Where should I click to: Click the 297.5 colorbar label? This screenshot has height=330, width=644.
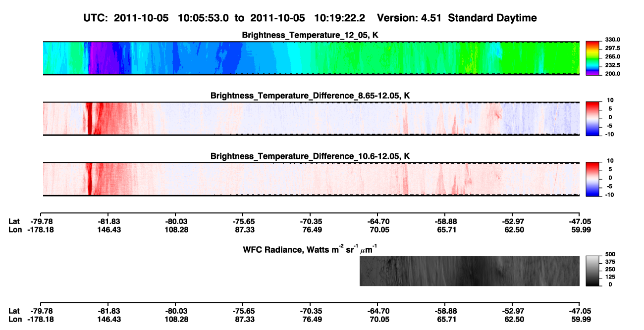tap(613, 48)
